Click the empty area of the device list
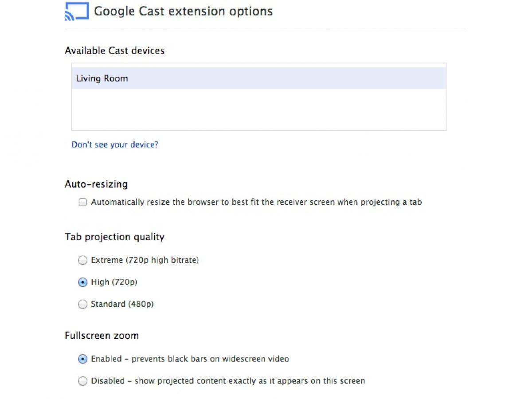 pyautogui.click(x=258, y=110)
